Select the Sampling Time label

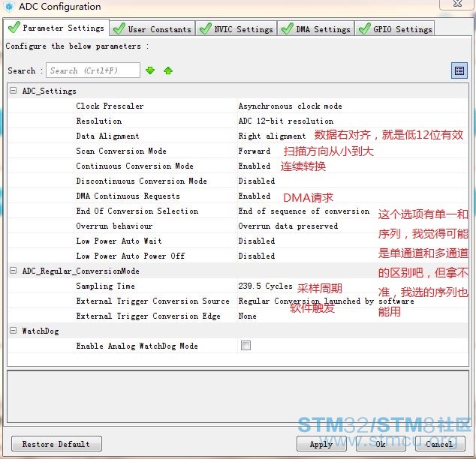click(105, 286)
